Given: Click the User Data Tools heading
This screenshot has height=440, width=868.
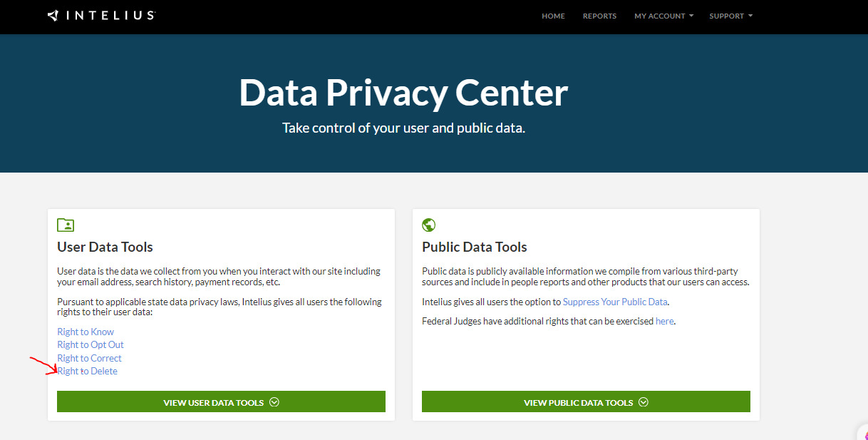Looking at the screenshot, I should pos(105,247).
